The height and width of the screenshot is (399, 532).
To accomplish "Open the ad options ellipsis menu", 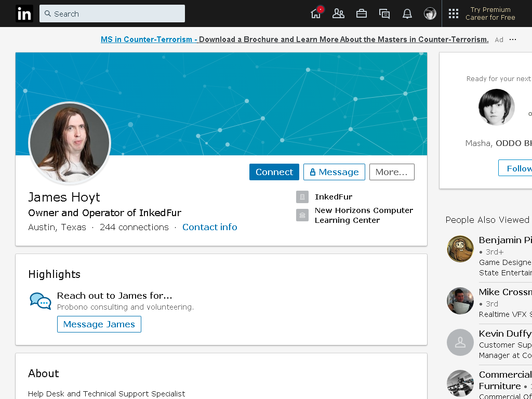I will click(513, 39).
